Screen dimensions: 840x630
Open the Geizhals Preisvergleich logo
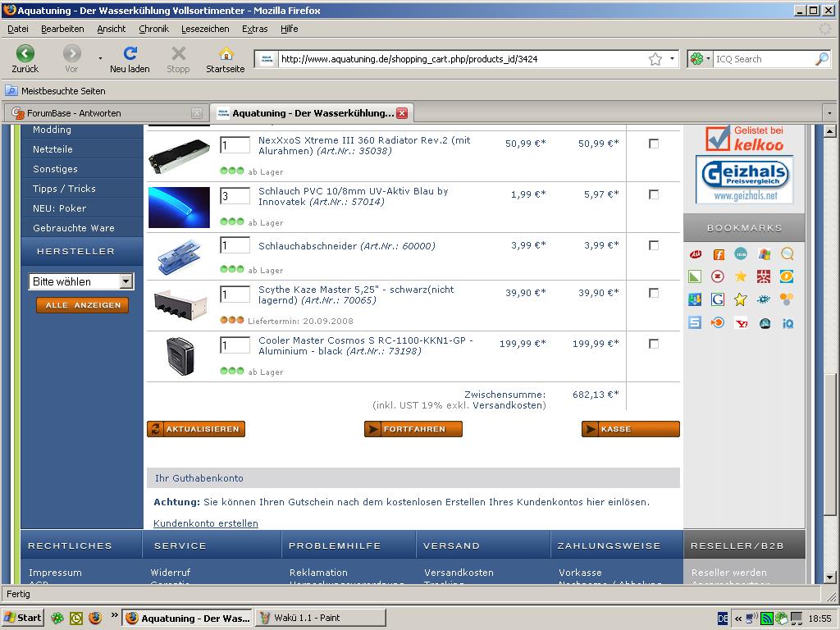[x=745, y=180]
